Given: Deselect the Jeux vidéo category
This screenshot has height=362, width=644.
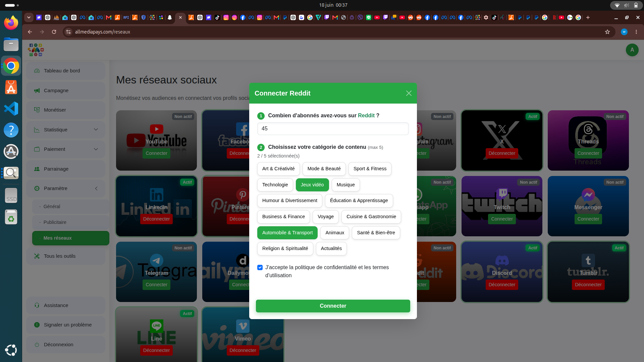Looking at the screenshot, I should point(312,185).
